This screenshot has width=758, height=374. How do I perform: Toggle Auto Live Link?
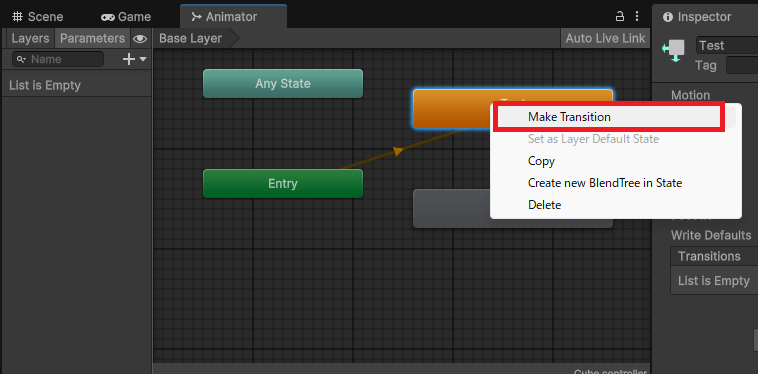tap(605, 38)
